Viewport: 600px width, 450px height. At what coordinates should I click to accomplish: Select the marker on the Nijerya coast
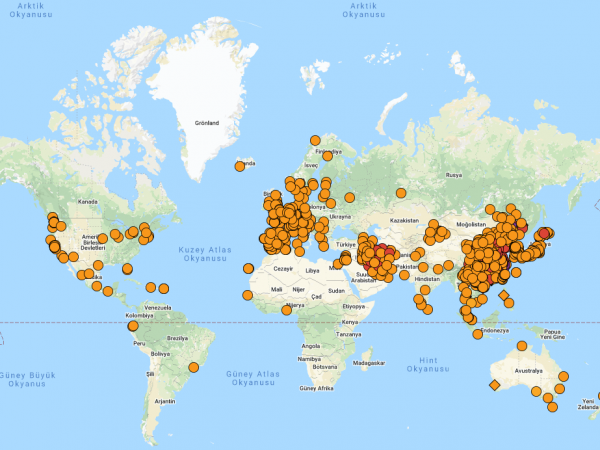tap(287, 310)
